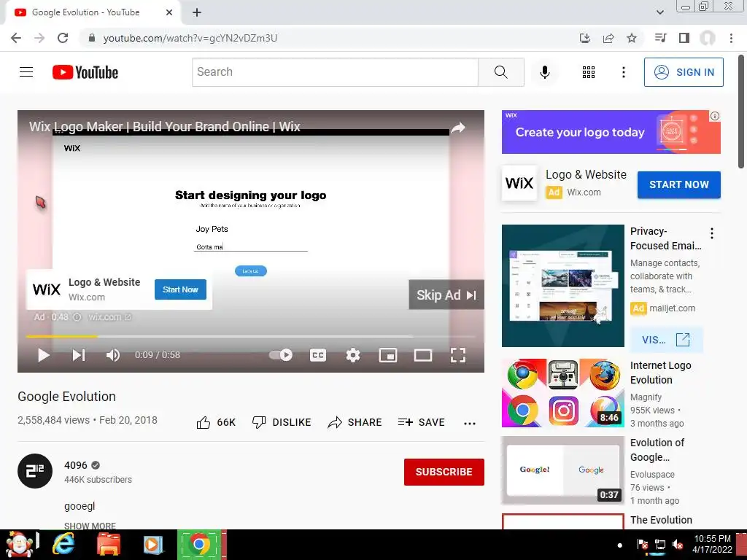Open Internet Explorer from the taskbar
Screen dimensions: 747x560
tap(63, 544)
